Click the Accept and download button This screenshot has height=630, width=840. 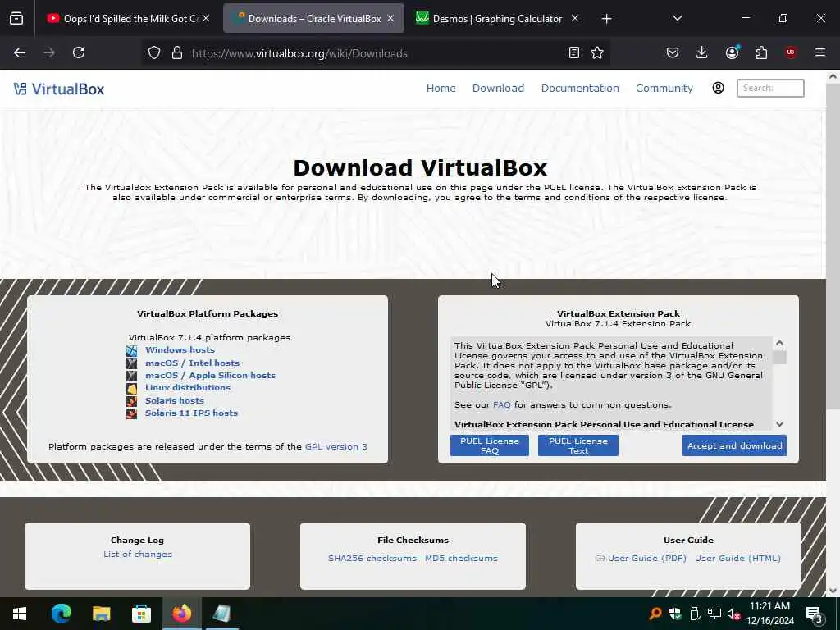[x=734, y=445]
